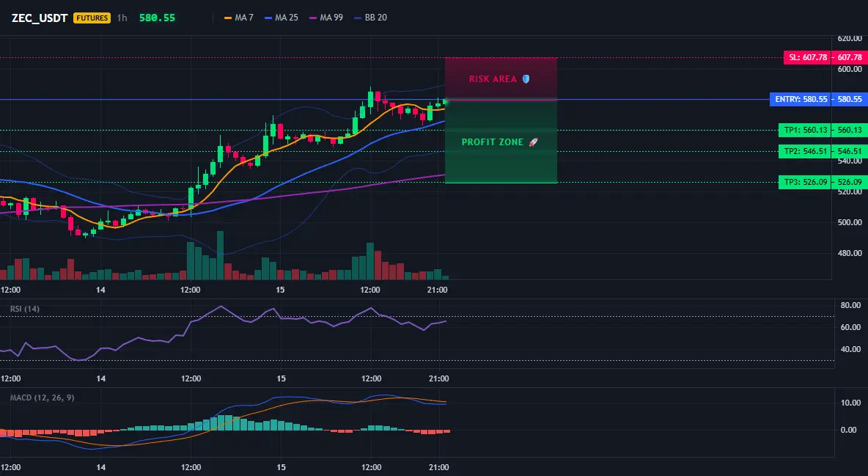The width and height of the screenshot is (868, 476).
Task: Click the RSI 80.00 axis label
Action: click(850, 305)
